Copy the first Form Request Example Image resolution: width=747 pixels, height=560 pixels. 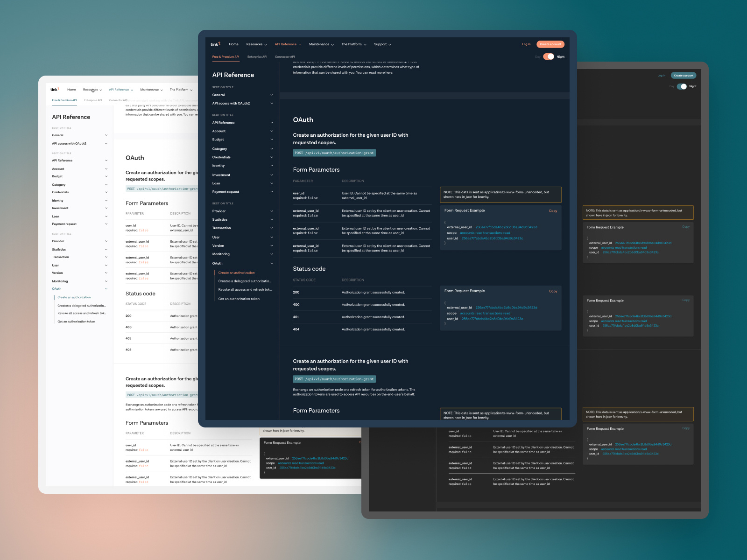(553, 210)
